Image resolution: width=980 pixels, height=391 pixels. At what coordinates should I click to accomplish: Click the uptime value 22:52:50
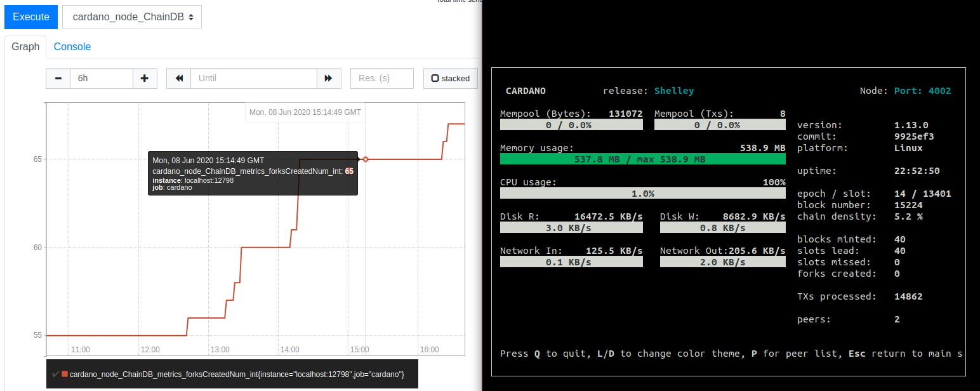point(917,171)
